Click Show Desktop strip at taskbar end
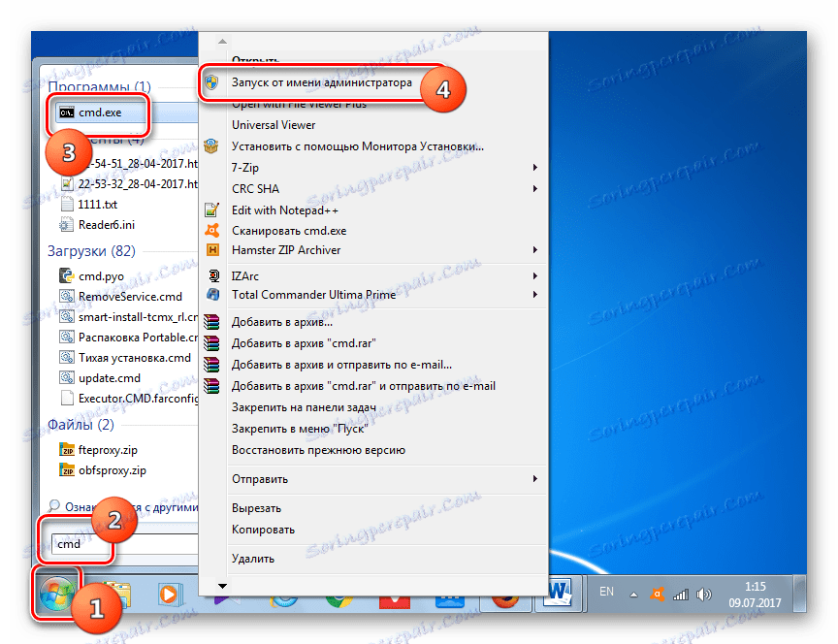 (799, 594)
